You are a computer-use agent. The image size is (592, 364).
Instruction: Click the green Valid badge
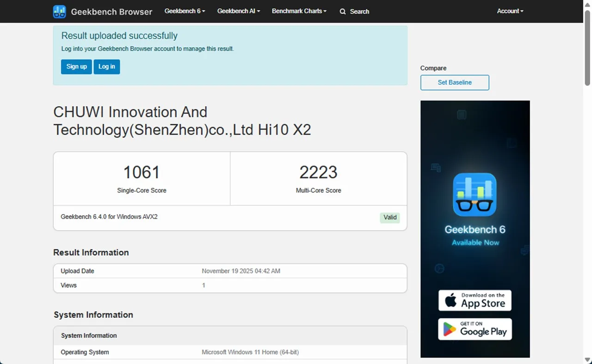click(x=390, y=218)
